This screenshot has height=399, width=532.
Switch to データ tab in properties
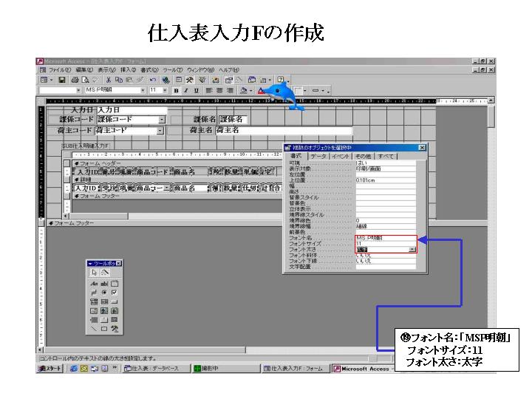pyautogui.click(x=318, y=157)
